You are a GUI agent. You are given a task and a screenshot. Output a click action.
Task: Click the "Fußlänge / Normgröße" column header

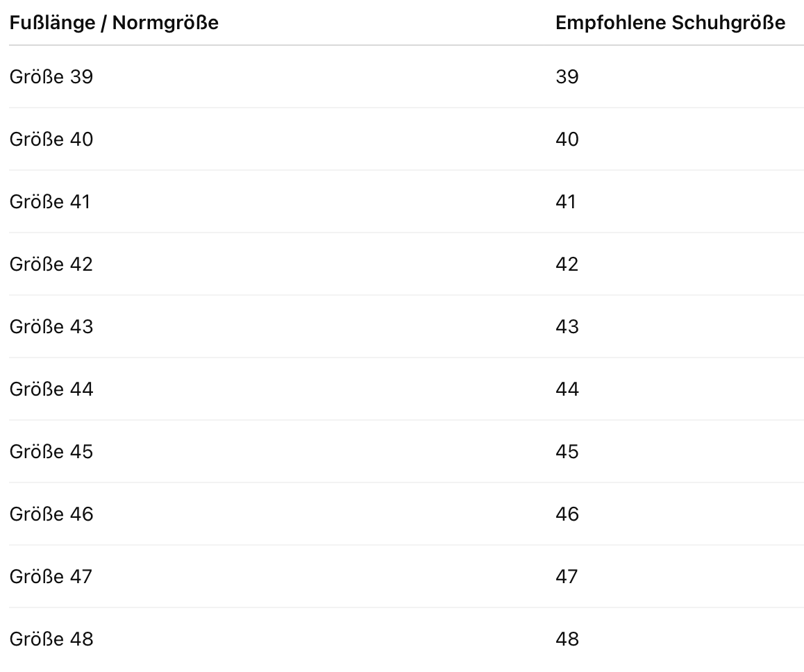point(114,23)
